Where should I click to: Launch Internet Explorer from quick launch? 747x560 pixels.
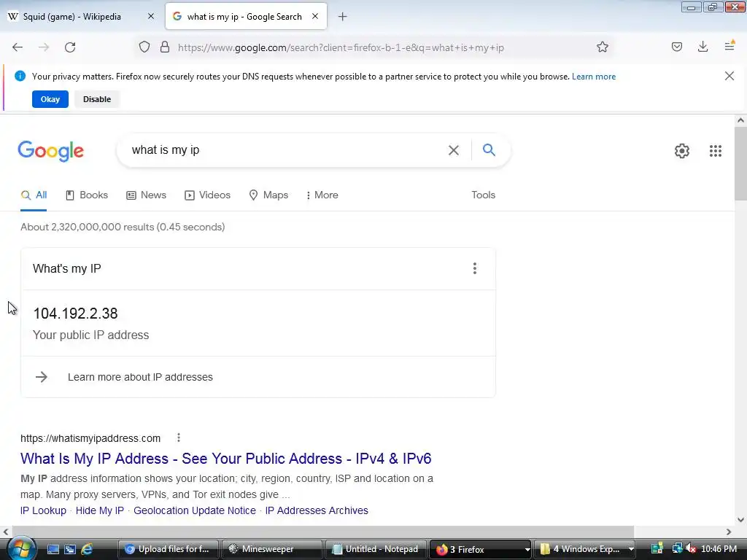(x=87, y=549)
